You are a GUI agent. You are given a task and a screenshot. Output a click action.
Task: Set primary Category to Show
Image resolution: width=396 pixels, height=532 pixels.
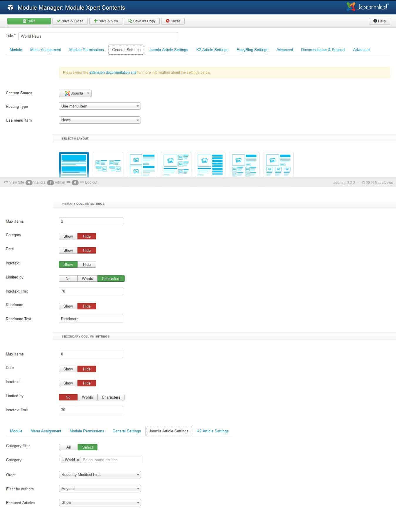click(68, 236)
